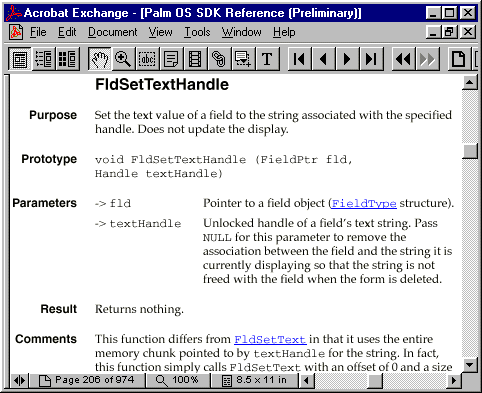Follow the FldSetText link in Comments
The width and height of the screenshot is (482, 393).
[x=270, y=339]
